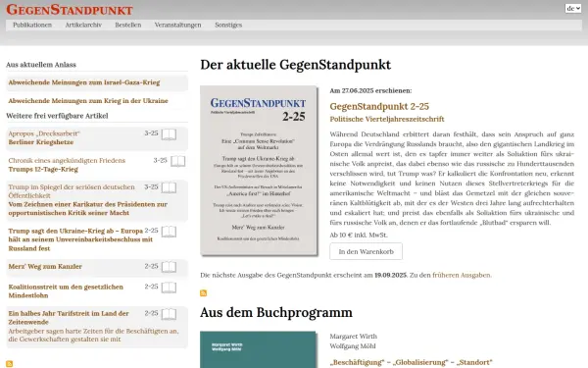
Task: Click the author name Wolfgang Möhl
Action: click(353, 346)
